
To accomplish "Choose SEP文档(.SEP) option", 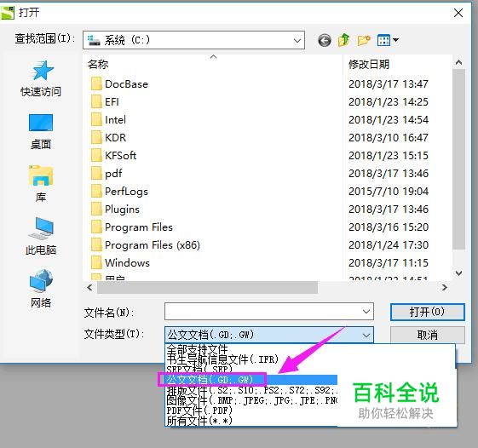I will (199, 369).
